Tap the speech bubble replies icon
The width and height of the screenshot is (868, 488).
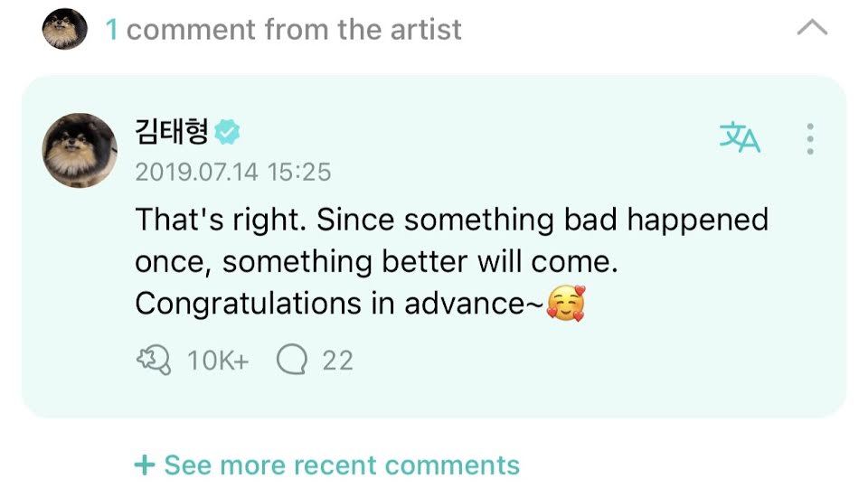[292, 361]
